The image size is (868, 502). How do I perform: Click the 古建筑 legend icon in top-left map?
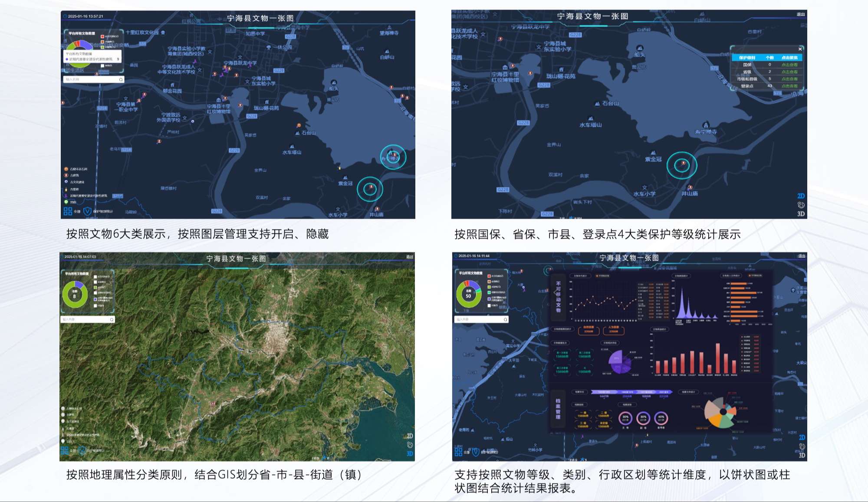click(x=66, y=175)
